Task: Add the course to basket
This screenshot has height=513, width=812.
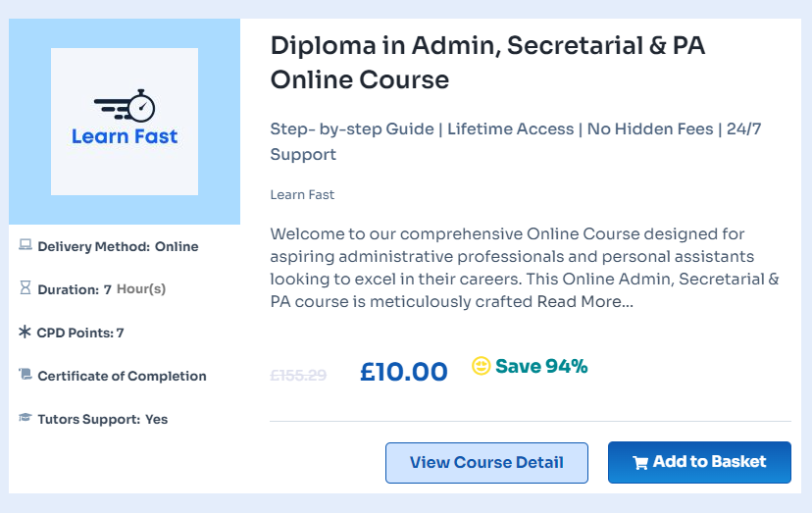Action: 699,462
